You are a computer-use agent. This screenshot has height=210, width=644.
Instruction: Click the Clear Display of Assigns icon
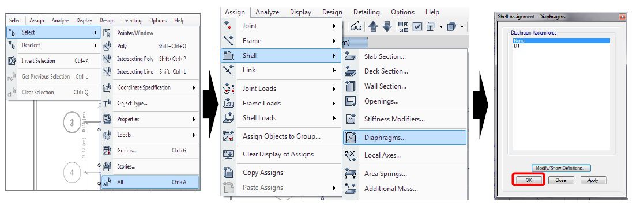[228, 154]
